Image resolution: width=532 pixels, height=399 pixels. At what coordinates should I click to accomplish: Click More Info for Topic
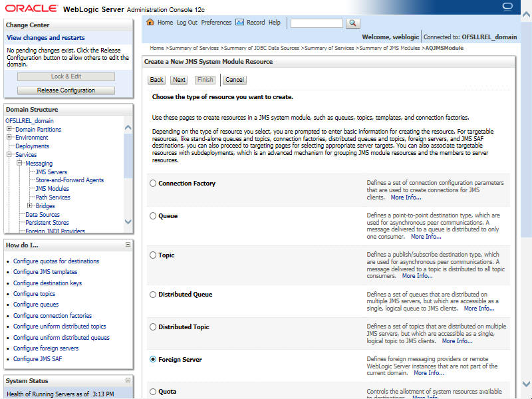click(x=418, y=276)
